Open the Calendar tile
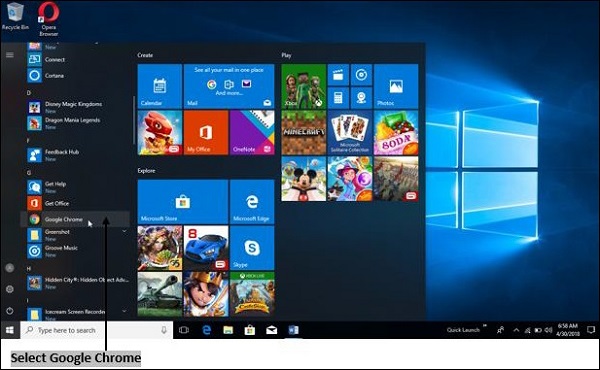600x370 pixels. click(160, 86)
